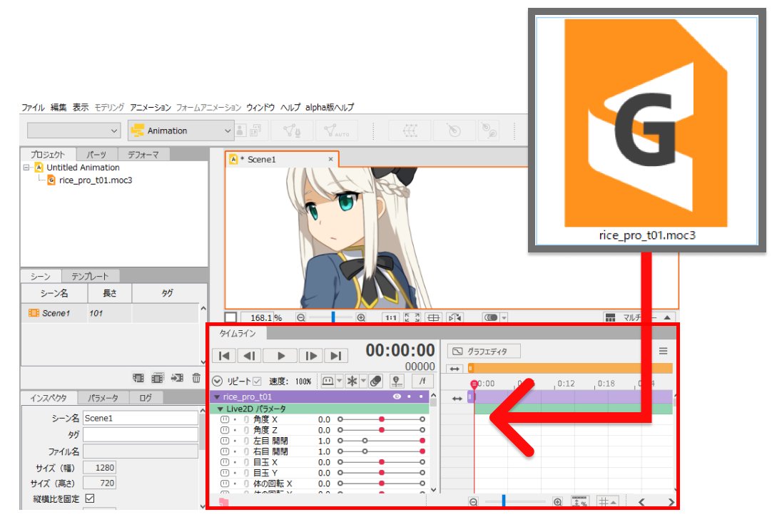Open the 表示 menu
The height and width of the screenshot is (532, 772).
[x=81, y=107]
